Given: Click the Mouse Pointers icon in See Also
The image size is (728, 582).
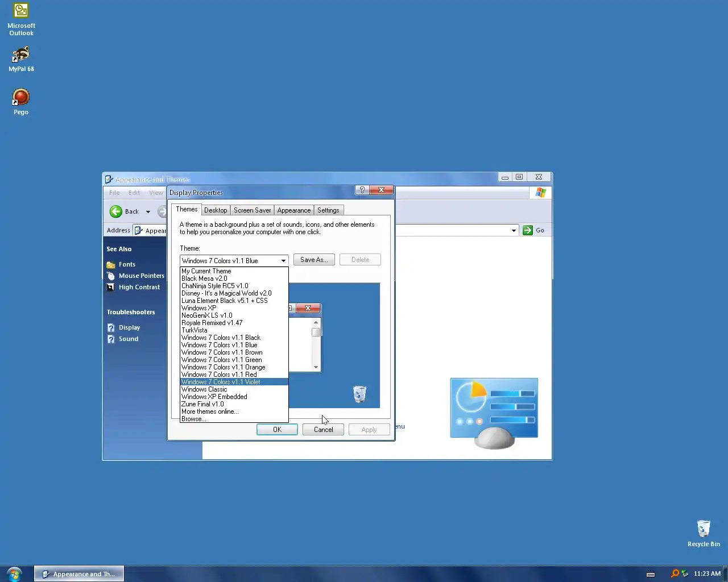Looking at the screenshot, I should click(111, 276).
